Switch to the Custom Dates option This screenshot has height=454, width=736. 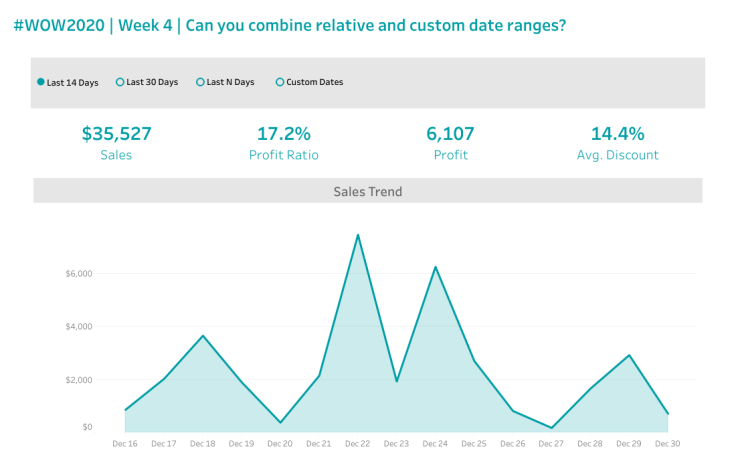[280, 82]
